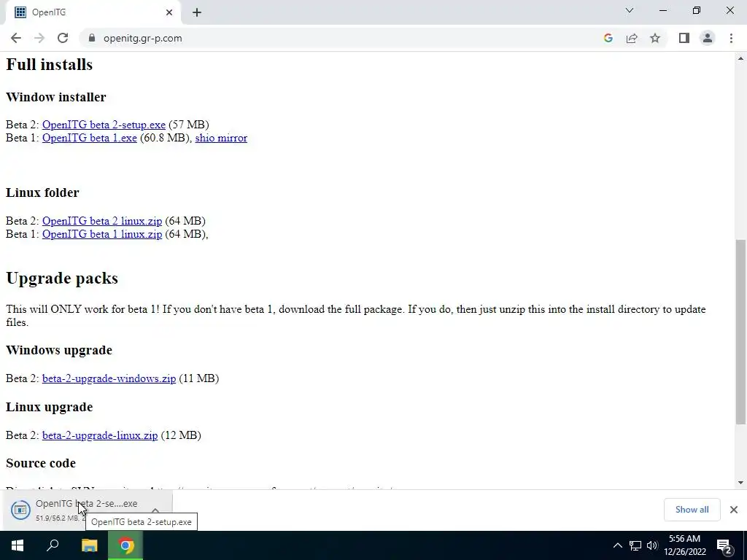Click the download file icon in the shelf

pos(20,510)
